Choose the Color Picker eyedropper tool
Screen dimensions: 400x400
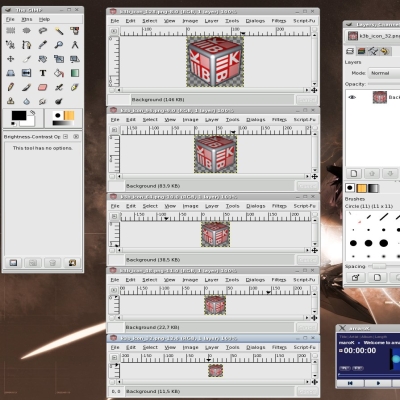coord(43,45)
